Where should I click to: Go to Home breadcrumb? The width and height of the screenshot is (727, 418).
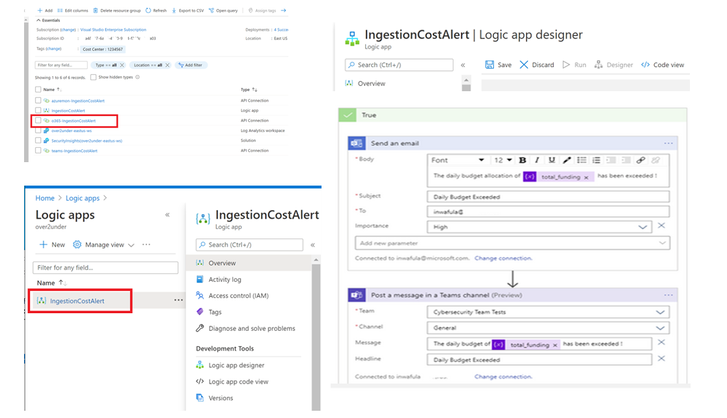[45, 198]
